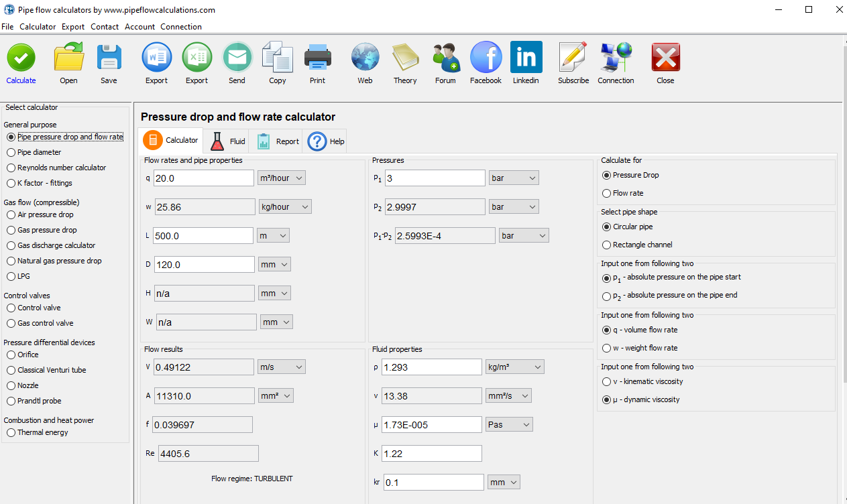Open the Help tab
The image size is (847, 504).
point(327,141)
